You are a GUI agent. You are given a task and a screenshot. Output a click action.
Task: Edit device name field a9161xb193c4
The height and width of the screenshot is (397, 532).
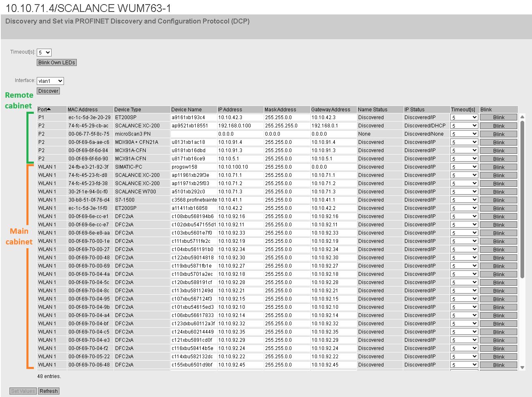pos(194,117)
